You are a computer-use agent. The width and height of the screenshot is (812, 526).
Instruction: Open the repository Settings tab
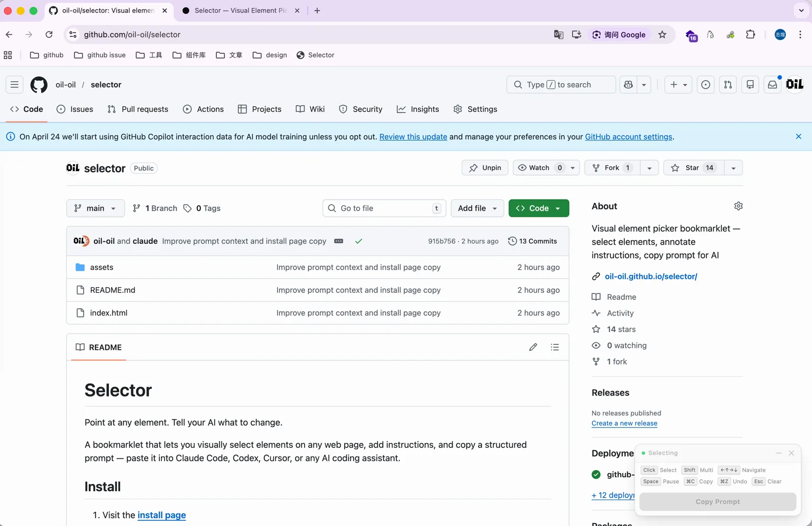476,109
